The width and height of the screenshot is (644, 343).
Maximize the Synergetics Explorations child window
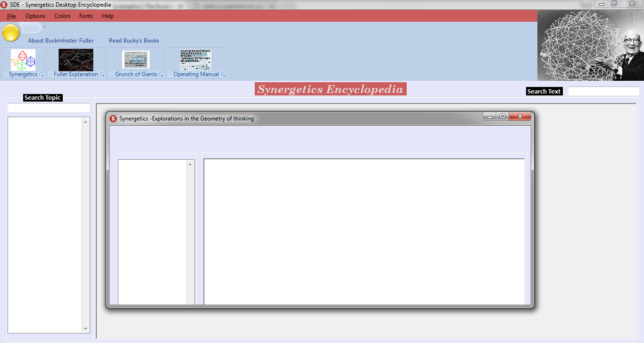click(x=502, y=117)
